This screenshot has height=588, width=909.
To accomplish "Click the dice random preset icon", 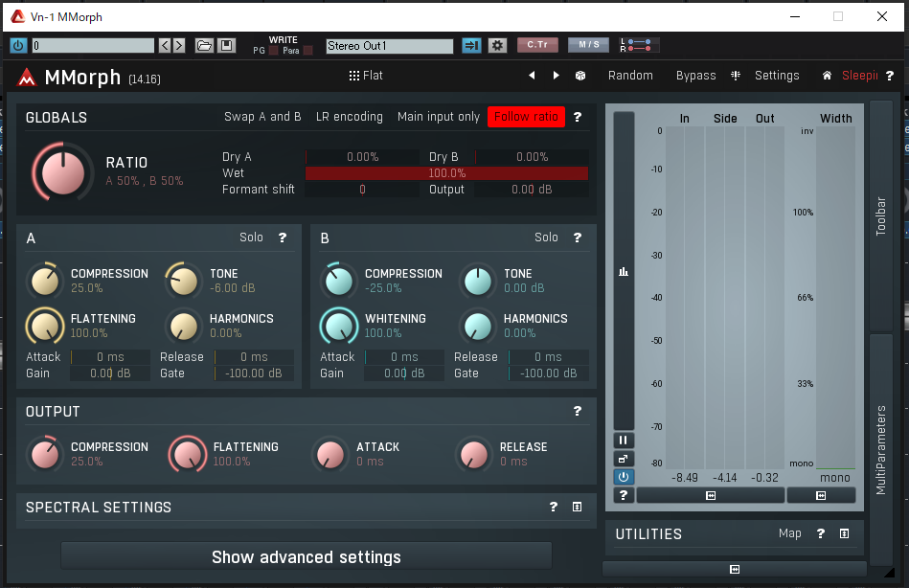I will point(580,76).
